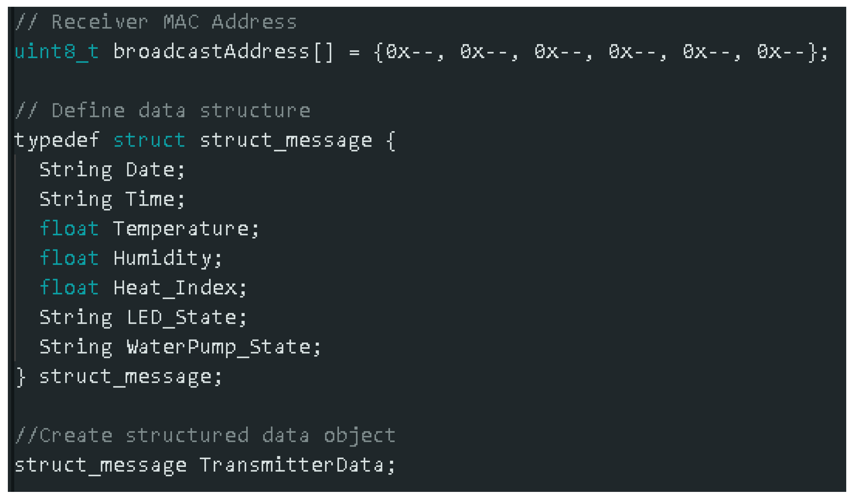Click the Temperature field name
The image size is (858, 504).
point(181,229)
